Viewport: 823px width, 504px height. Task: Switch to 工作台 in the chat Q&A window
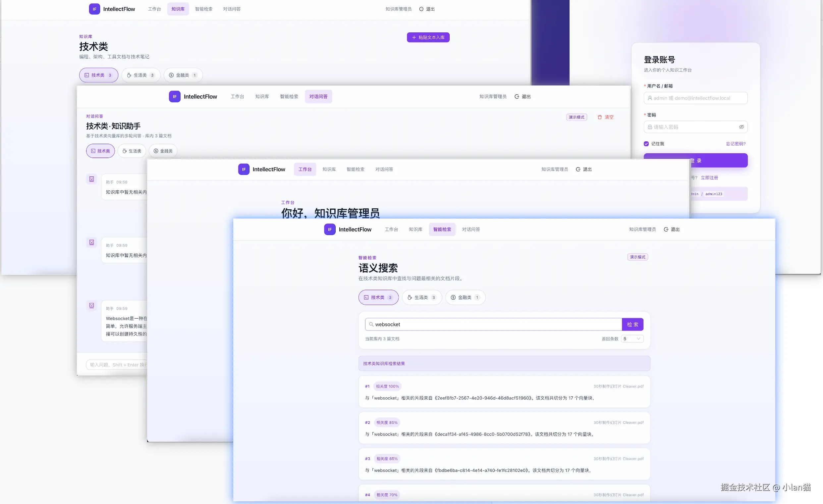pos(238,96)
